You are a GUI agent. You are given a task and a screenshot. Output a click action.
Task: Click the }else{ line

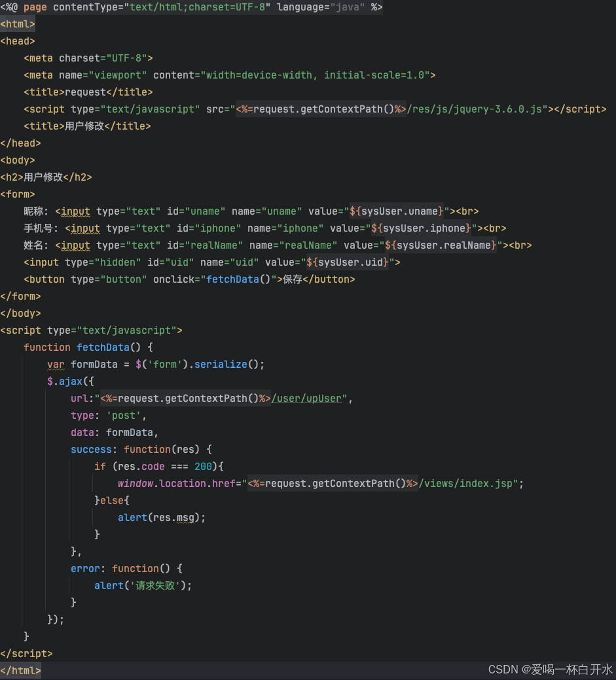tap(112, 501)
